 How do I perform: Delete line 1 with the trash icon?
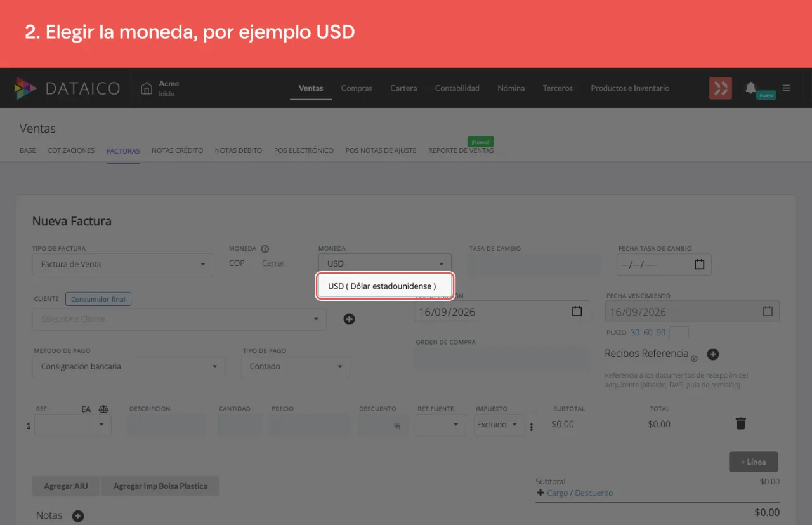(740, 423)
